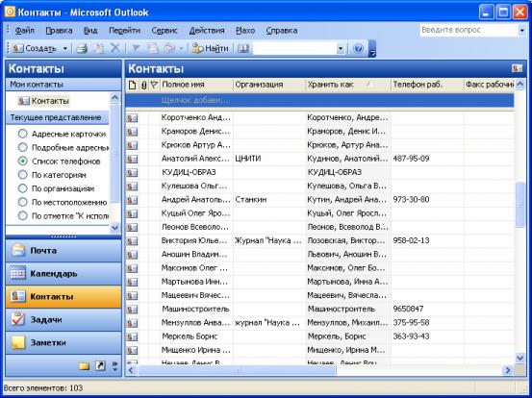Expand the Введите вопрос box dropdown arrow
Viewport: 532px width, 398px height.
coord(521,31)
